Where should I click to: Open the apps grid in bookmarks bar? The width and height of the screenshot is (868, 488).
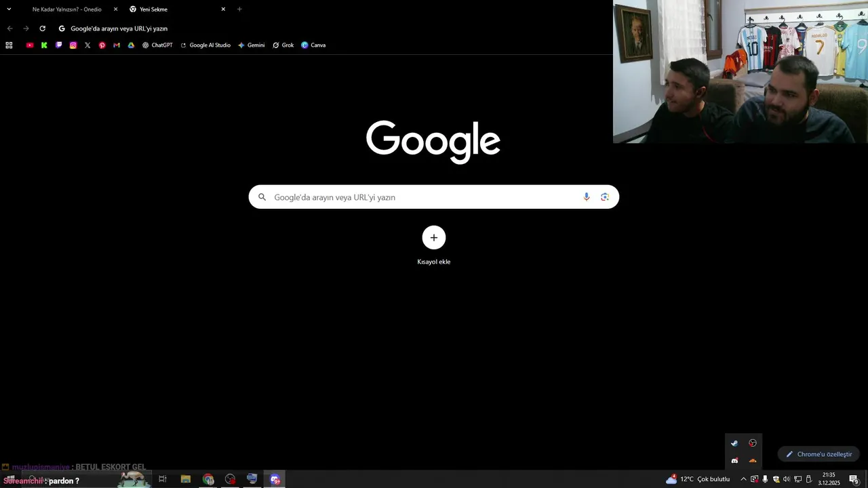9,45
